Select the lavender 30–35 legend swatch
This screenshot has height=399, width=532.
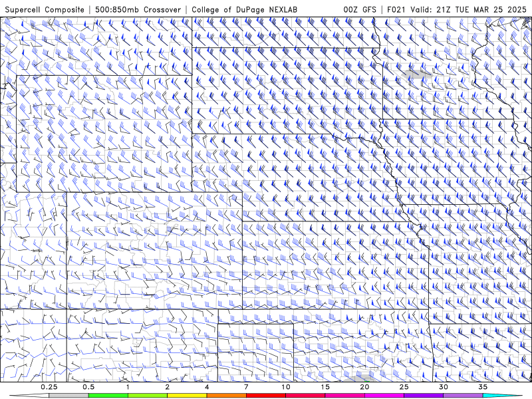tap(463, 396)
